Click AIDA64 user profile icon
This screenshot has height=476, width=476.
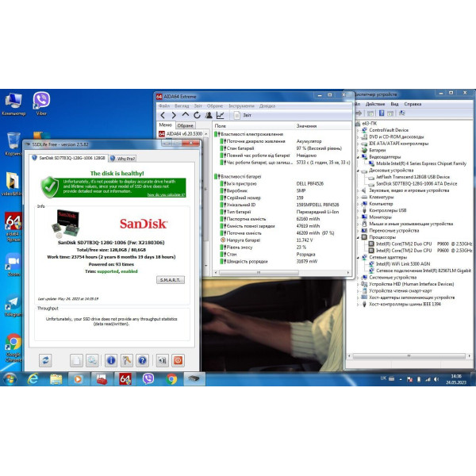pyautogui.click(x=209, y=115)
